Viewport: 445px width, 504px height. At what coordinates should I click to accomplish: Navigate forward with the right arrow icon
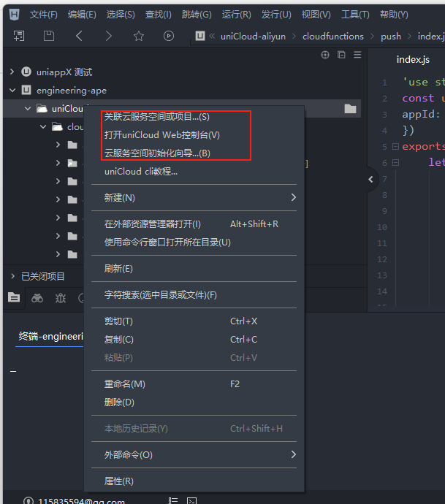(108, 36)
